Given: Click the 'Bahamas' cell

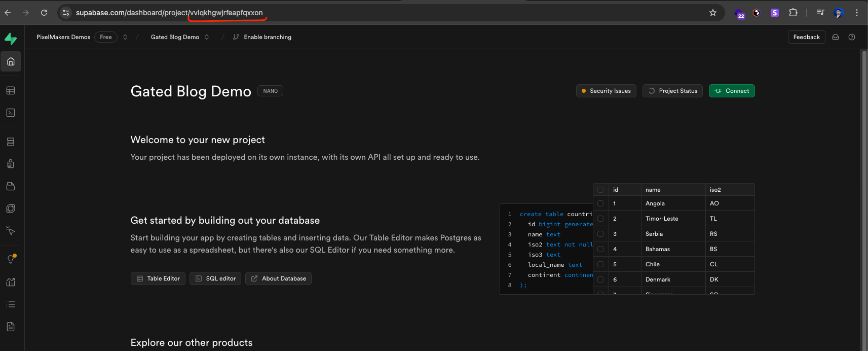Looking at the screenshot, I should 673,249.
